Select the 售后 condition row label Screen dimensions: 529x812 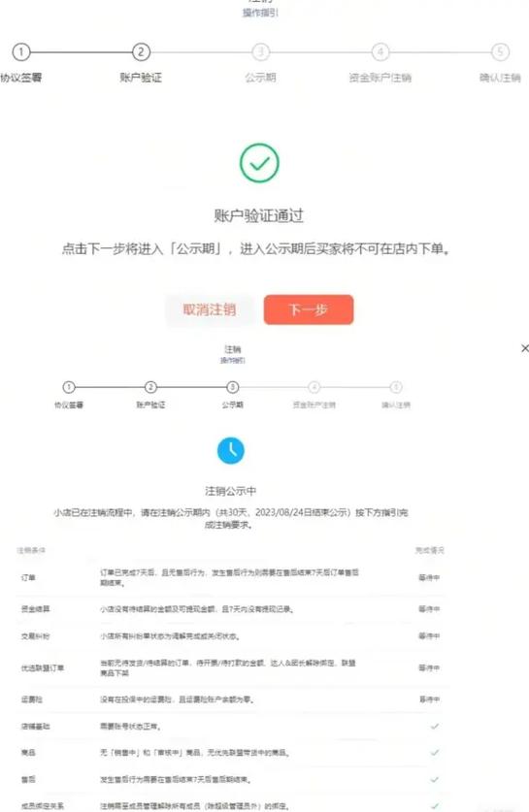point(28,779)
